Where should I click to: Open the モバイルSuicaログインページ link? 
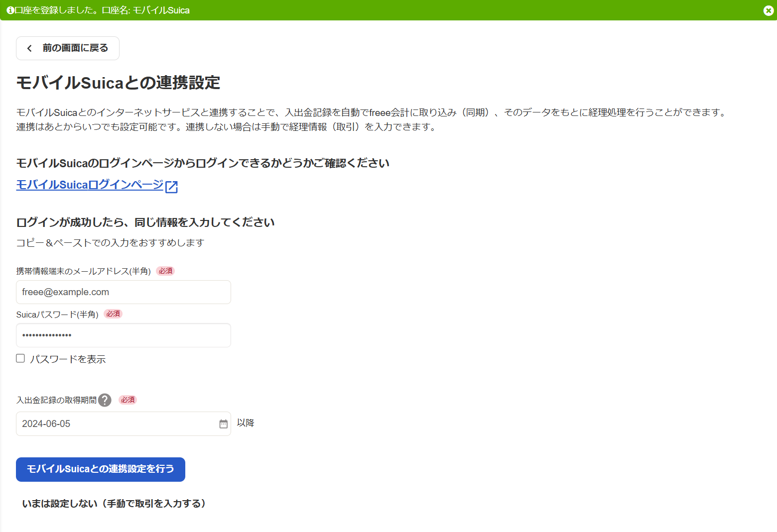(90, 185)
